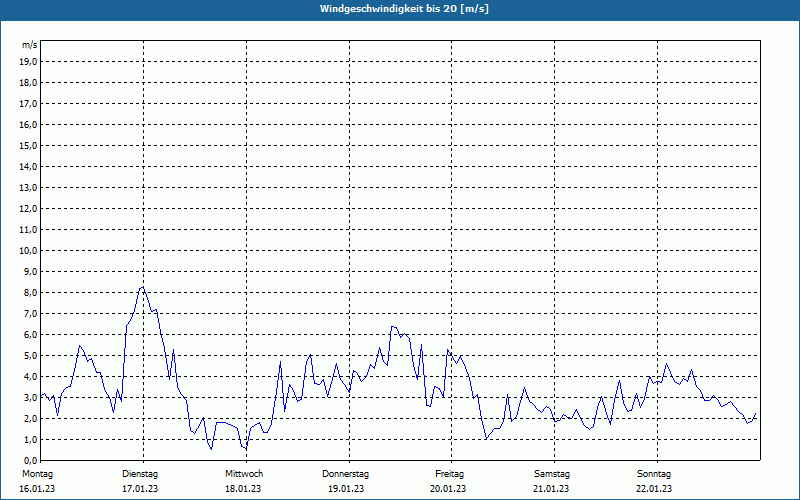
Task: Click the date 17.01.23
Action: tap(140, 489)
